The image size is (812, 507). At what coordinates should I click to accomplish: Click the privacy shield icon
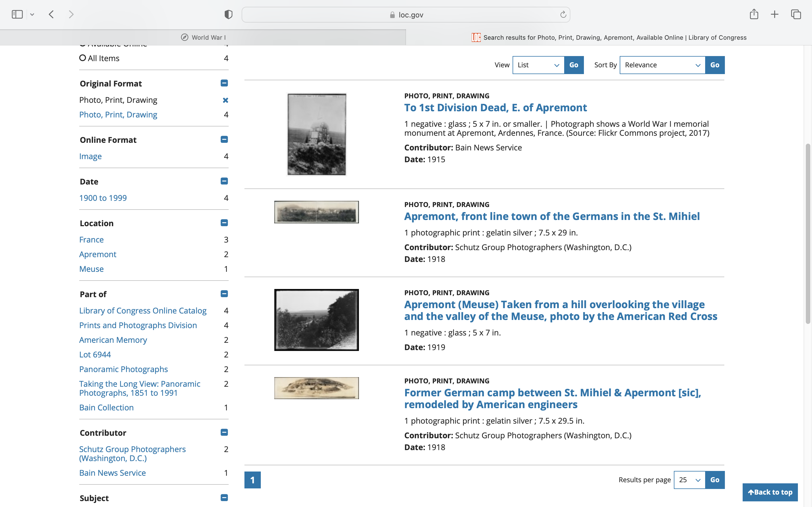(228, 14)
